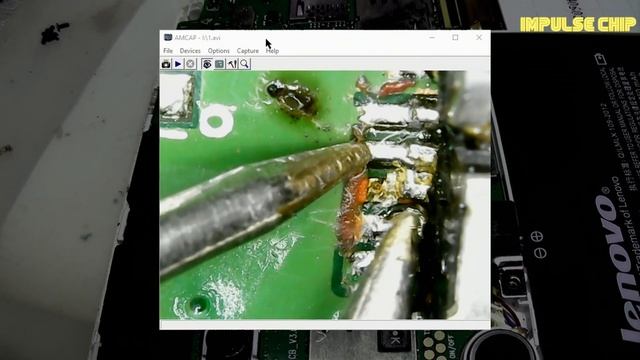Minimize the AMCAP window
The height and width of the screenshot is (360, 640).
[432, 38]
